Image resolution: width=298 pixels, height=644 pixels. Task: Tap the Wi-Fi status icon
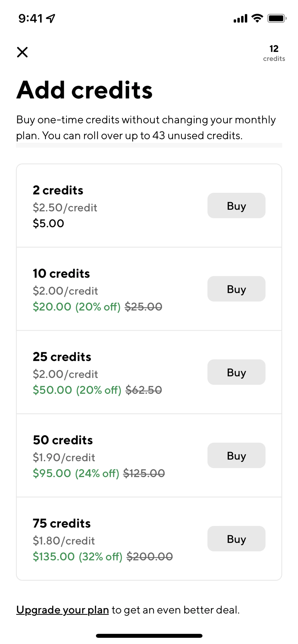(257, 18)
